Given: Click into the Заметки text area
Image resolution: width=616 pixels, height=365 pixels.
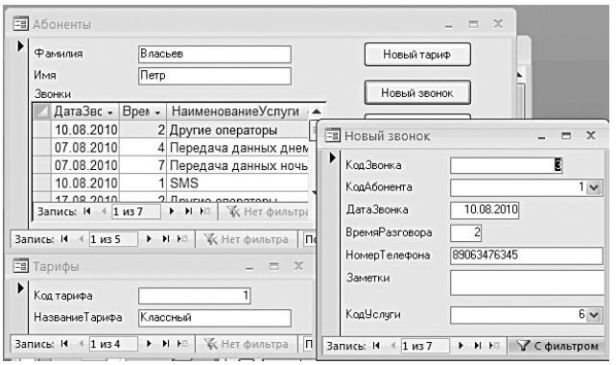Looking at the screenshot, I should coord(527,282).
